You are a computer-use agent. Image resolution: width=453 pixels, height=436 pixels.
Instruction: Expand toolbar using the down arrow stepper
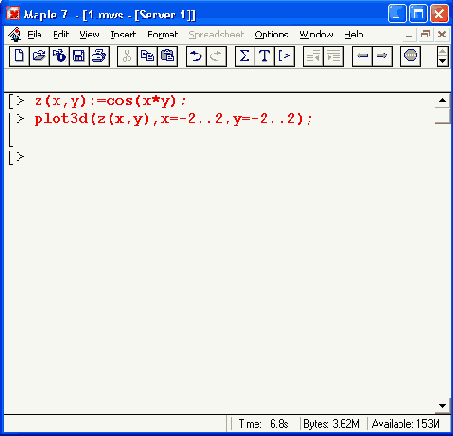[x=443, y=61]
